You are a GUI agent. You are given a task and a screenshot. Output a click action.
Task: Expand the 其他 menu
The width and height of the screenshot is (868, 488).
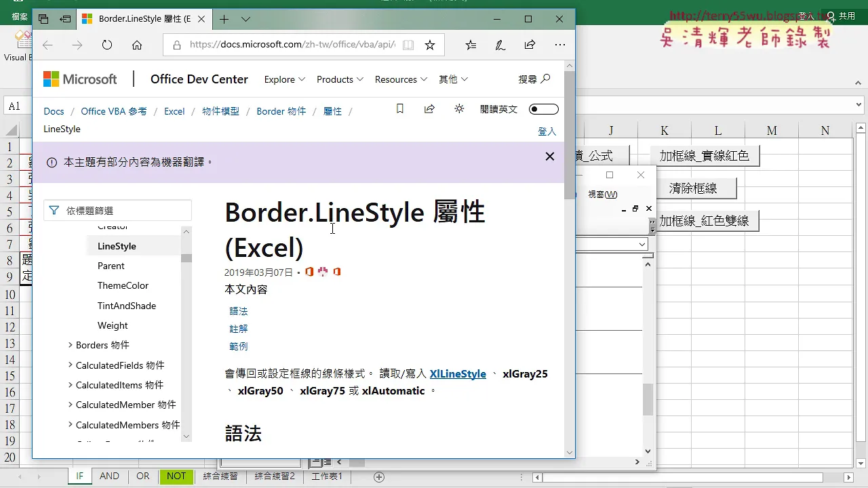coord(453,79)
